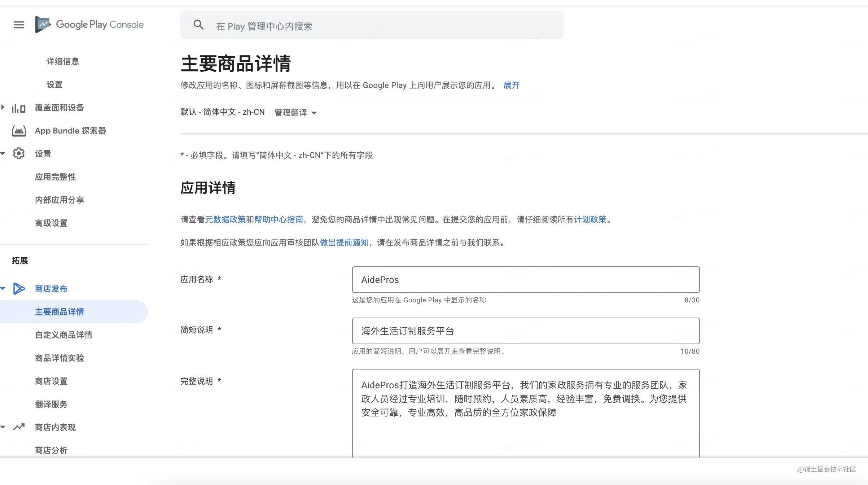Open 翻译服务 in the sidebar
Image resolution: width=868 pixels, height=485 pixels.
[x=51, y=405]
